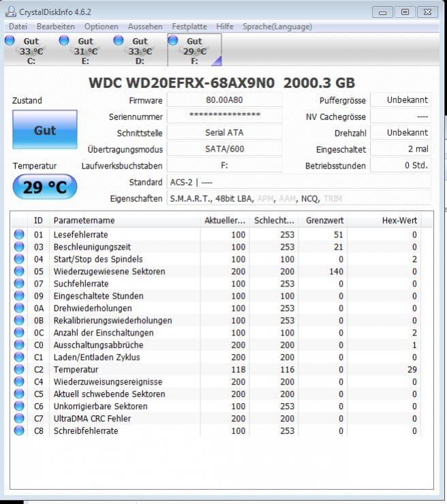Click the Drehzahl field Unbekannt

point(401,132)
